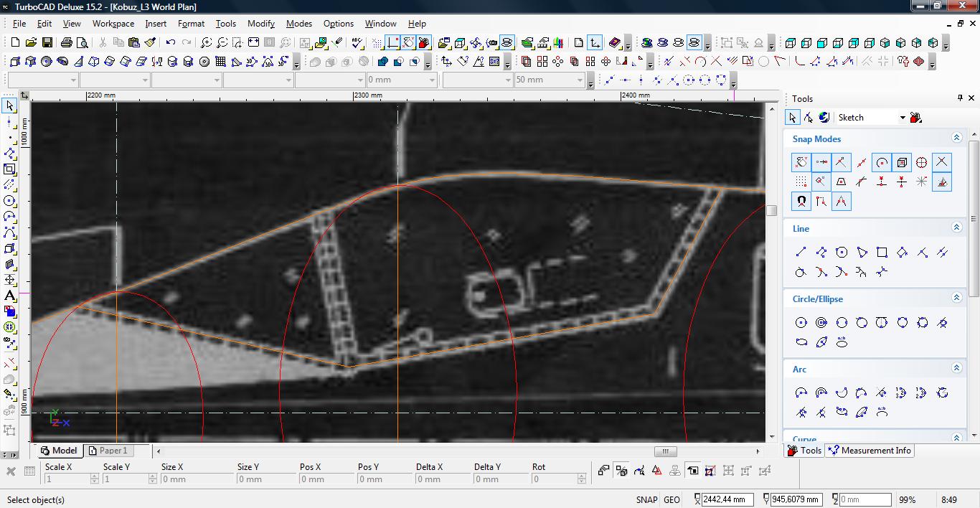Click the Rot input field

coord(555,479)
